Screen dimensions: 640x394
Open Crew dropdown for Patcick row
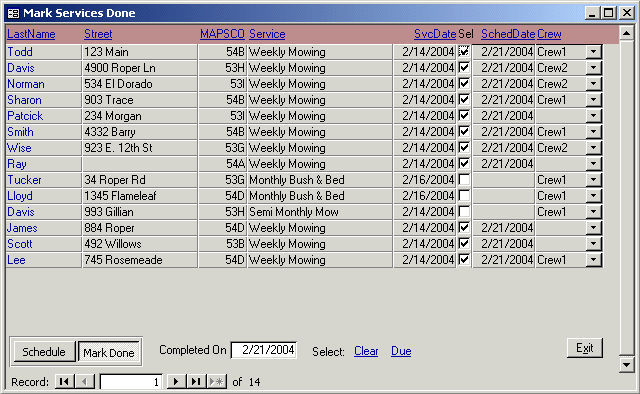pos(593,116)
